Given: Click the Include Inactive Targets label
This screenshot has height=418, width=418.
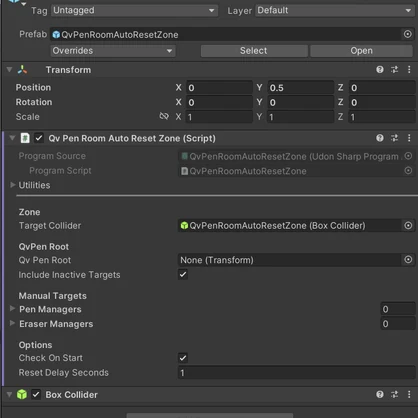Looking at the screenshot, I should [x=69, y=275].
